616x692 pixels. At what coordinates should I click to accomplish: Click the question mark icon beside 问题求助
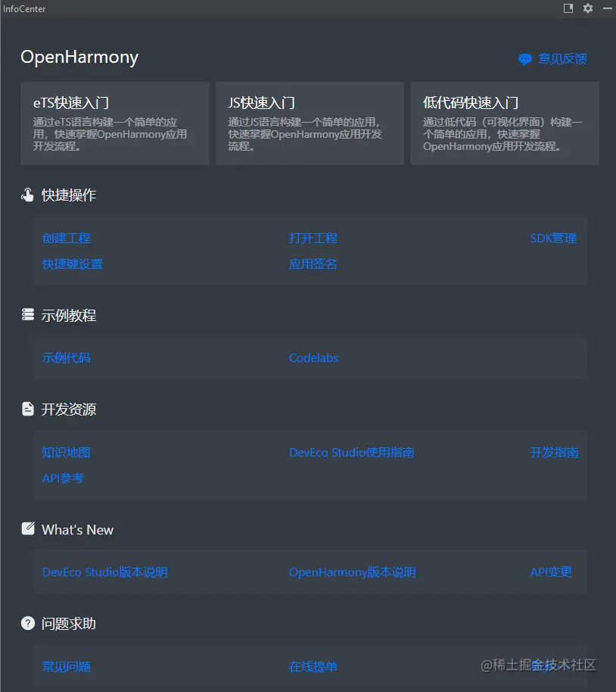(28, 623)
